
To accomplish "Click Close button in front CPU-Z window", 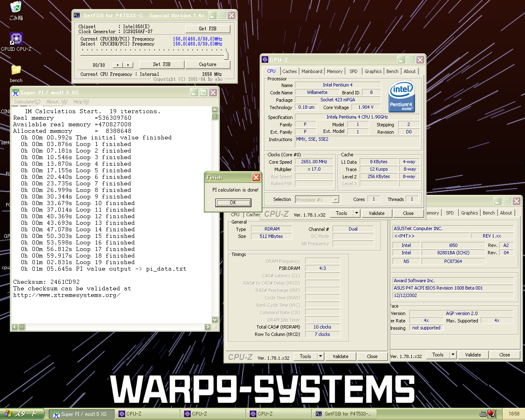I will [x=408, y=213].
